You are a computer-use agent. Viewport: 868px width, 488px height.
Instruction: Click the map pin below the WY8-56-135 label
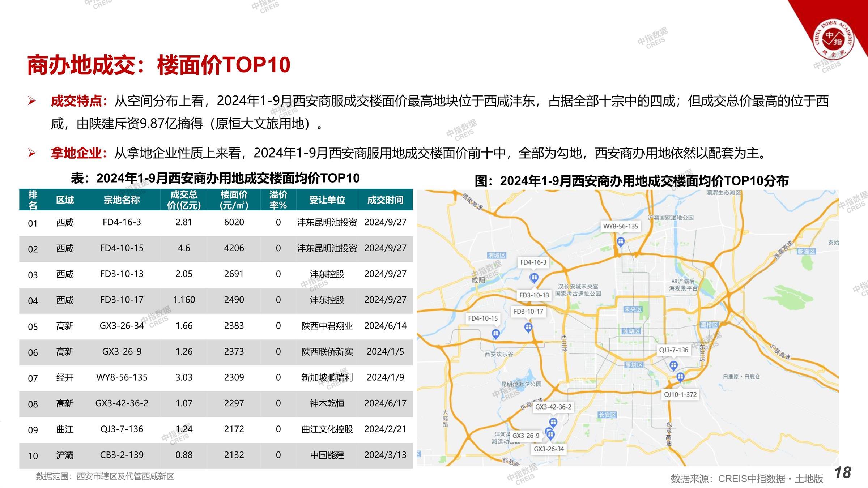[621, 241]
